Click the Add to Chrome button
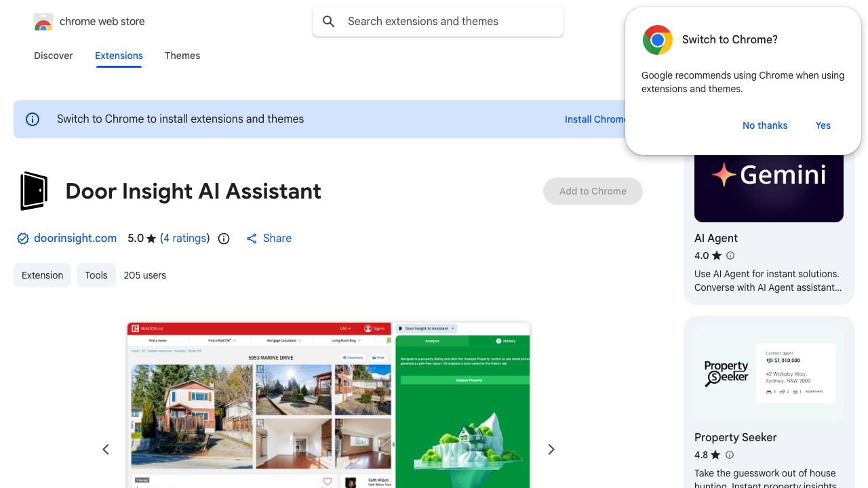This screenshot has width=868, height=488. pyautogui.click(x=593, y=191)
